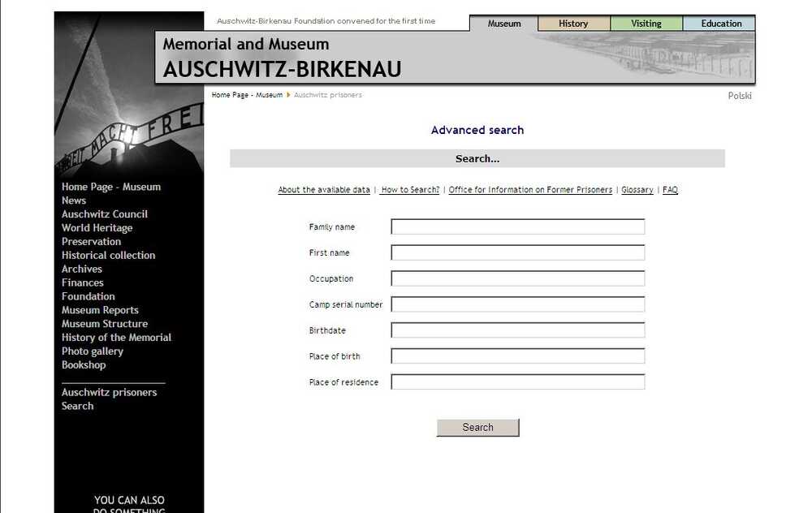Click the Birthdate label text

pos(327,331)
